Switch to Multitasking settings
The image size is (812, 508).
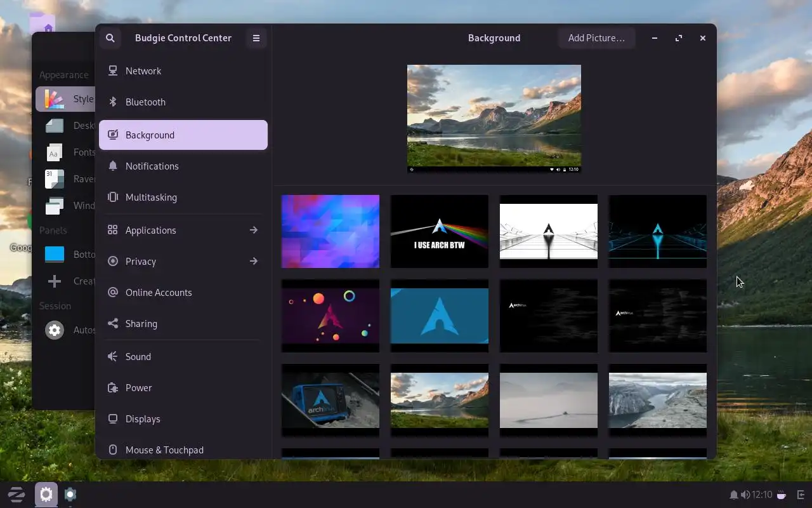click(x=183, y=197)
